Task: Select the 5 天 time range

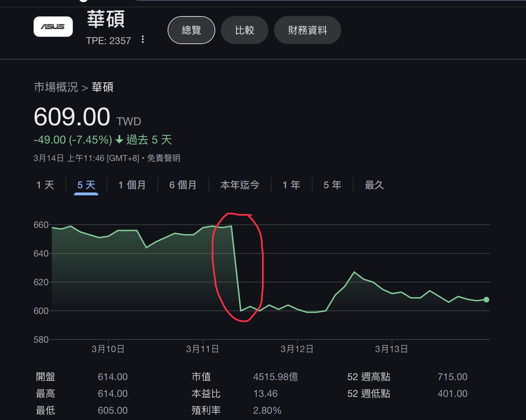Action: pyautogui.click(x=86, y=185)
